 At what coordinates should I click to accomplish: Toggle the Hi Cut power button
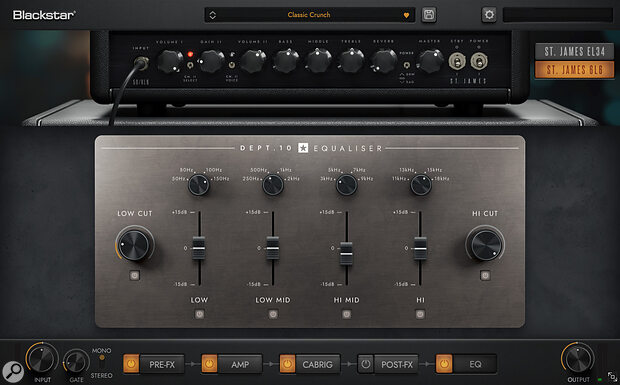click(485, 275)
